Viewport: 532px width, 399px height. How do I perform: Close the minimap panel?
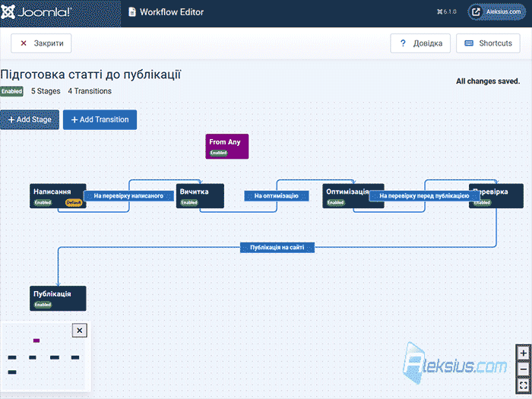tap(79, 330)
